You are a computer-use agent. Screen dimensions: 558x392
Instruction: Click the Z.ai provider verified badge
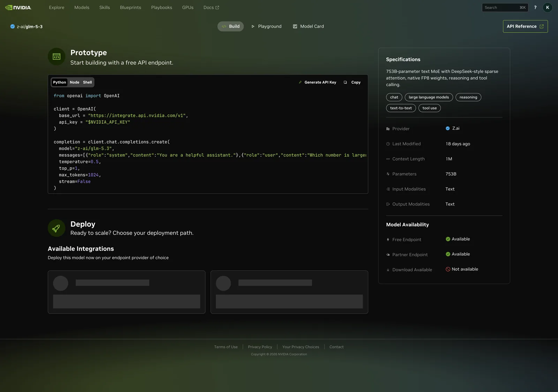click(x=448, y=128)
